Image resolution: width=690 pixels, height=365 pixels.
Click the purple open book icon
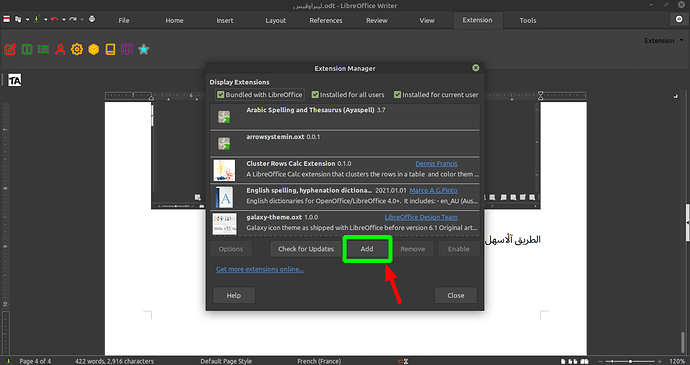coord(127,49)
